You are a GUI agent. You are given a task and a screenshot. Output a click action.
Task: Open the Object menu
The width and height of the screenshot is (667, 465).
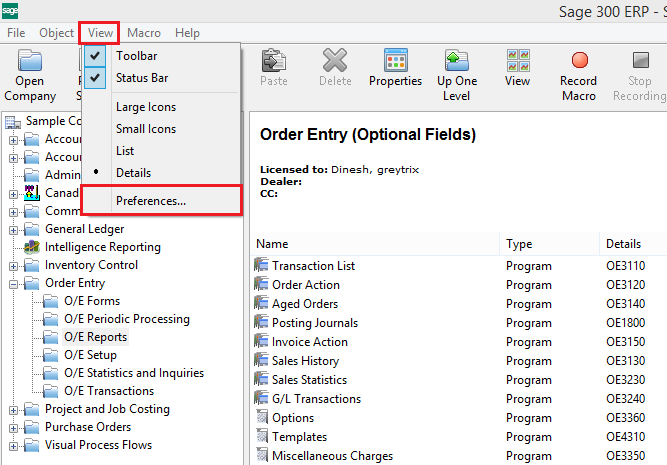[x=56, y=33]
